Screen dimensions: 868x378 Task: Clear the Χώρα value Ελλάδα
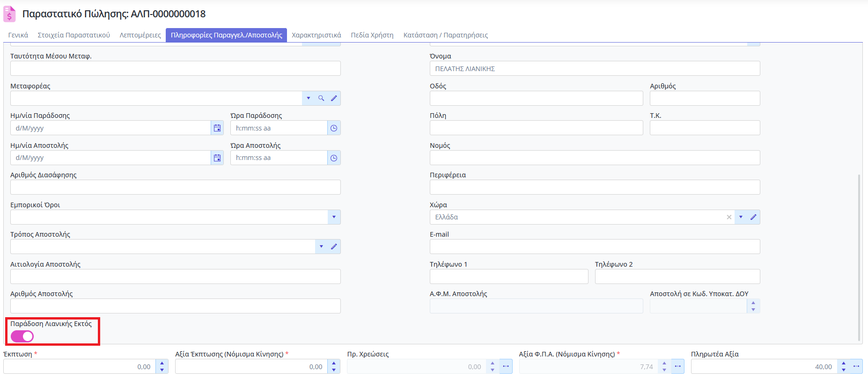[x=729, y=217]
